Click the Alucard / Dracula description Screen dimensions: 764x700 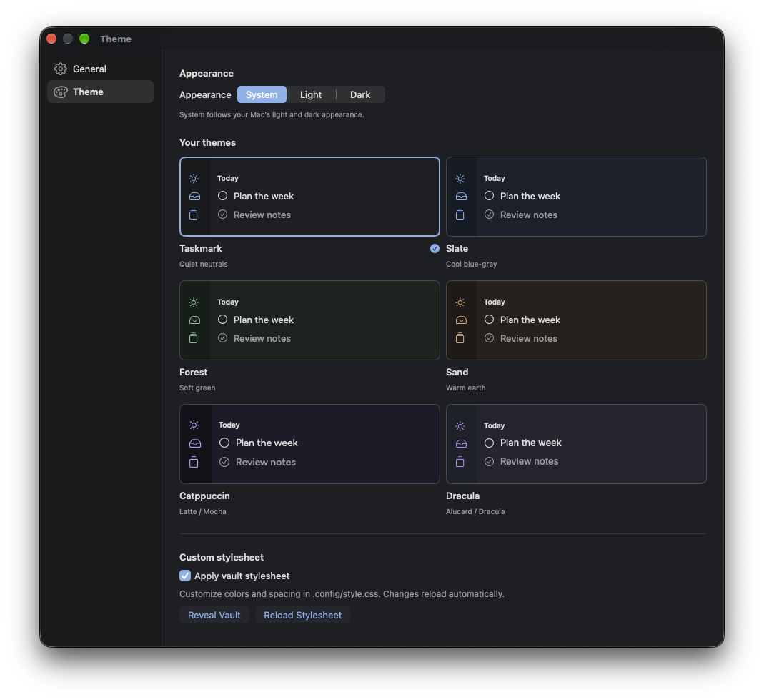point(475,512)
